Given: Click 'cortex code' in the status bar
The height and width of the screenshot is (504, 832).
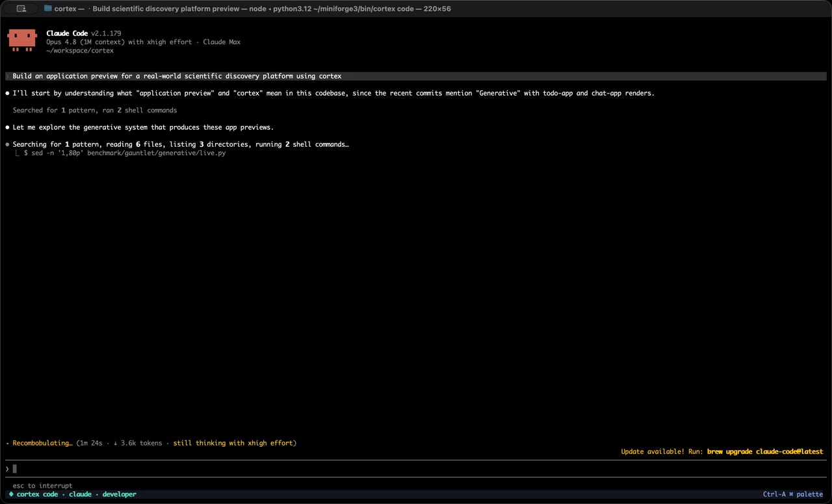Looking at the screenshot, I should click(37, 494).
